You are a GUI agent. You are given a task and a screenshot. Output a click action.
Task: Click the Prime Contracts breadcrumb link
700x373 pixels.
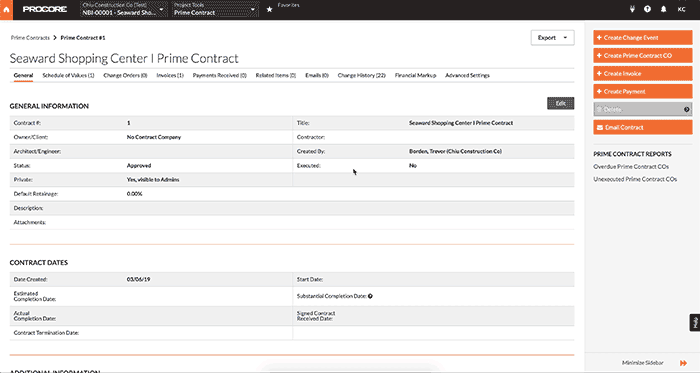tap(30, 38)
